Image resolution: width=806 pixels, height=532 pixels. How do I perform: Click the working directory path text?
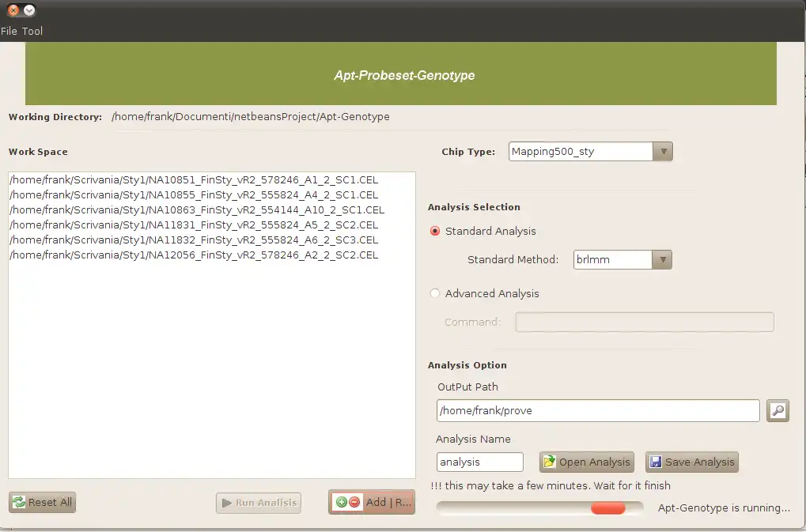250,117
